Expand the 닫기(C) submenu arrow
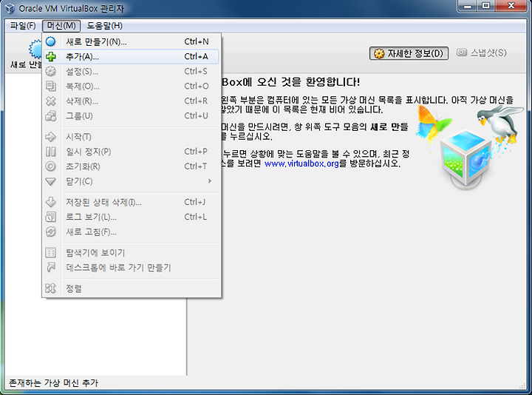This screenshot has width=532, height=395. coord(210,181)
